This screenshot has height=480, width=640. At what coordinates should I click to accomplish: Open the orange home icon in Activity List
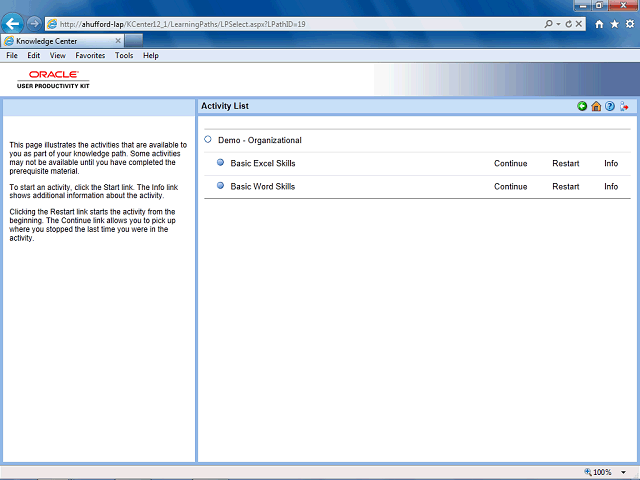[596, 106]
